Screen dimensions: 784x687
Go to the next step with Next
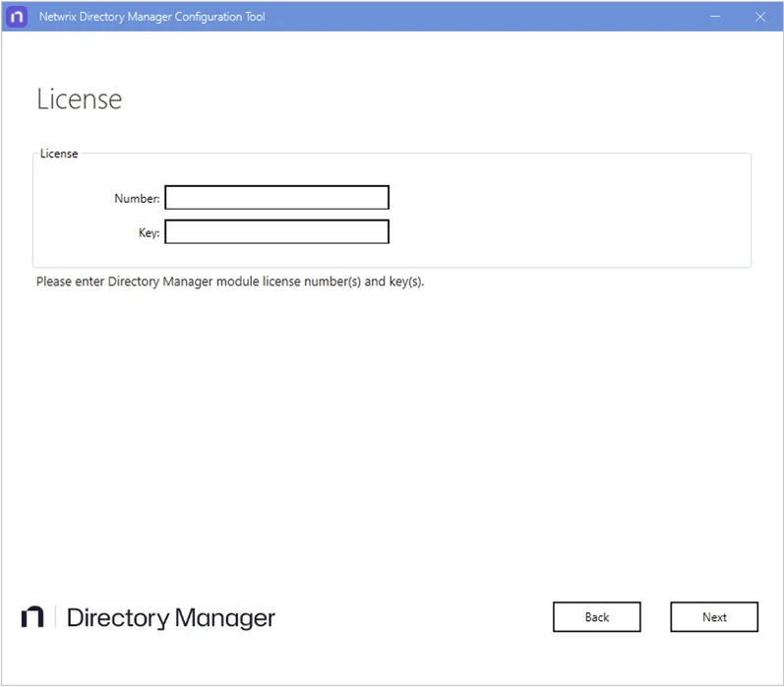(x=713, y=617)
